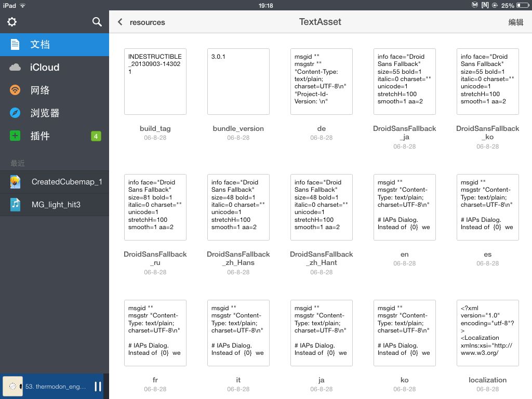Viewport: 532px width, 399px height.
Task: Open recent file MG_light_hit3
Action: pyautogui.click(x=54, y=205)
